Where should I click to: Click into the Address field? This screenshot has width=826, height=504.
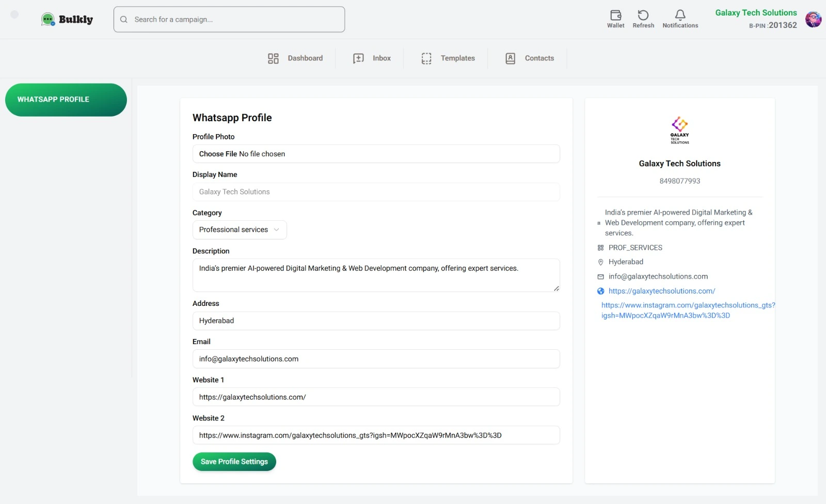(x=376, y=321)
